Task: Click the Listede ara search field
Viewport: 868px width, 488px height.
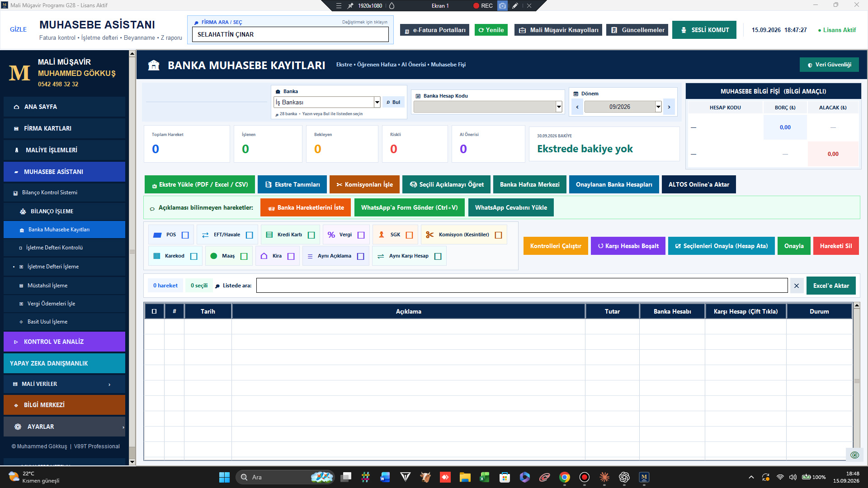Action: tap(522, 286)
